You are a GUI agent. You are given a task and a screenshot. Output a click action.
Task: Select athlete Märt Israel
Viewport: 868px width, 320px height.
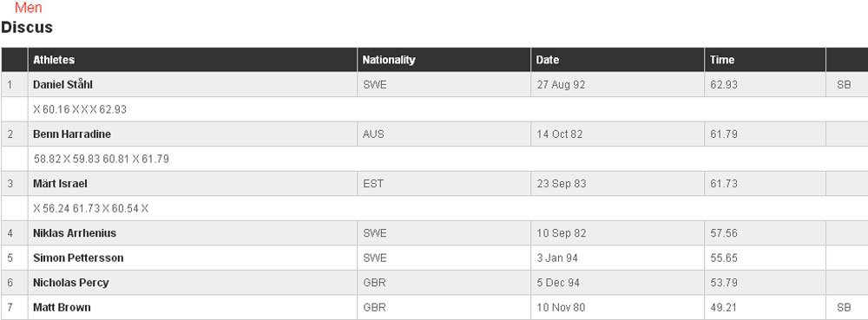tap(60, 184)
